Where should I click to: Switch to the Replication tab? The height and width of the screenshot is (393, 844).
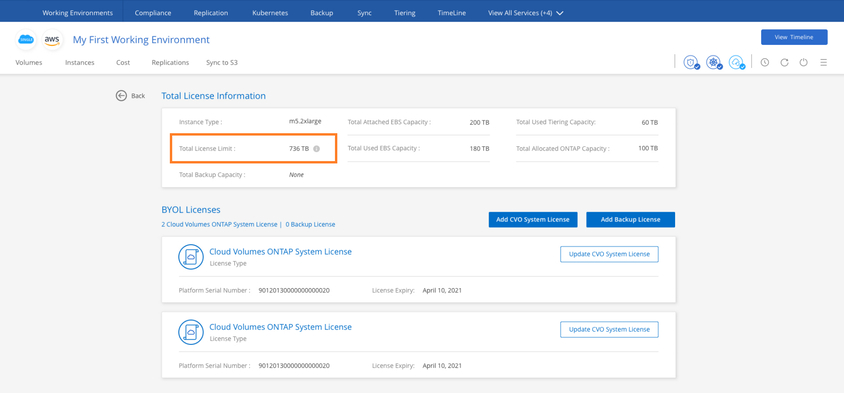click(211, 13)
